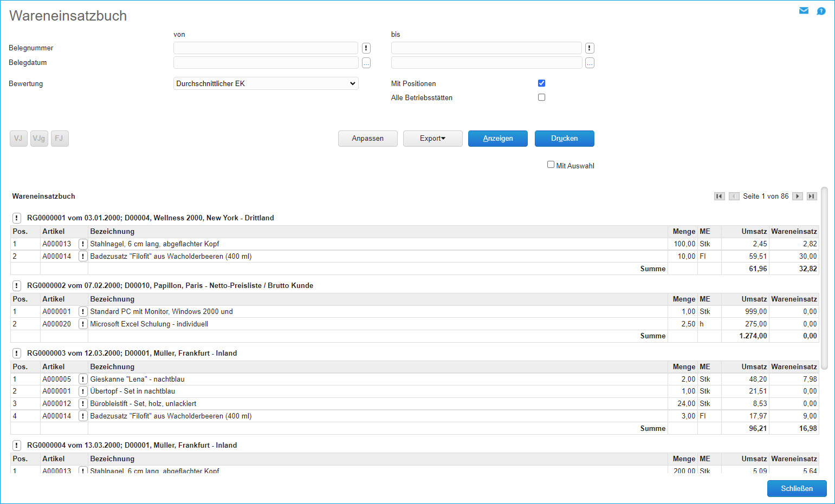
Task: Click info icon of Gieskanne "Lena" row
Action: click(x=83, y=379)
